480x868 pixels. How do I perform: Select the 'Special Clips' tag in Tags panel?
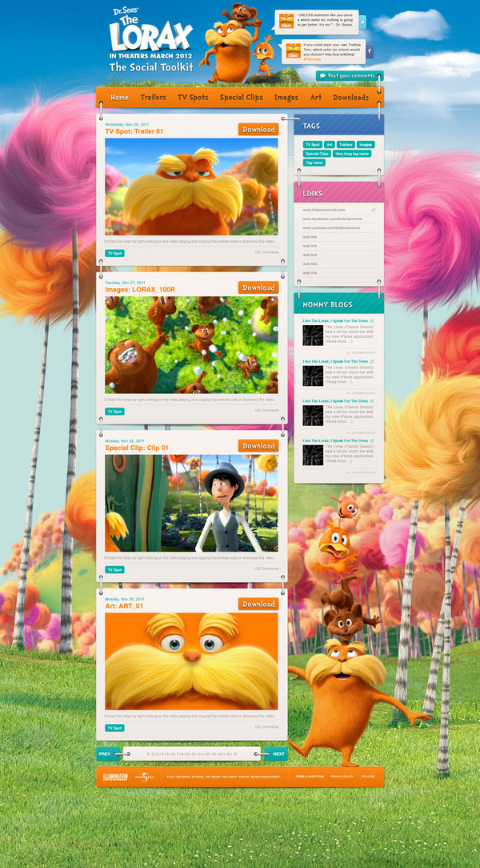tap(317, 153)
